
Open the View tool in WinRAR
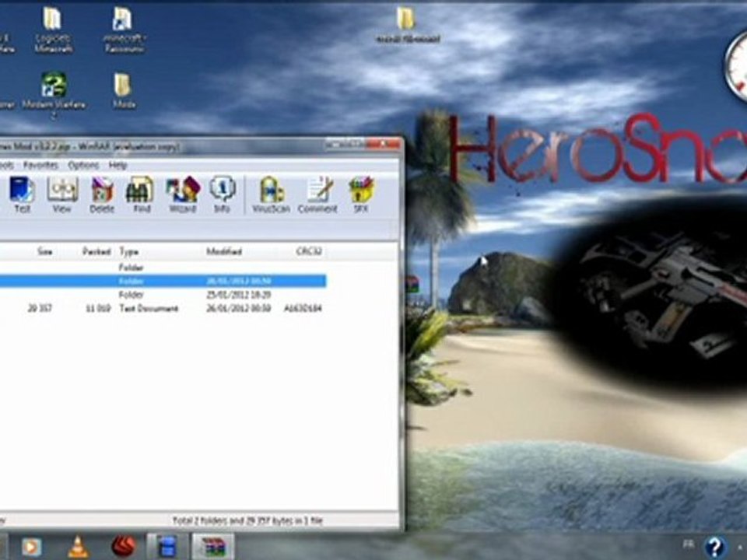tap(62, 194)
